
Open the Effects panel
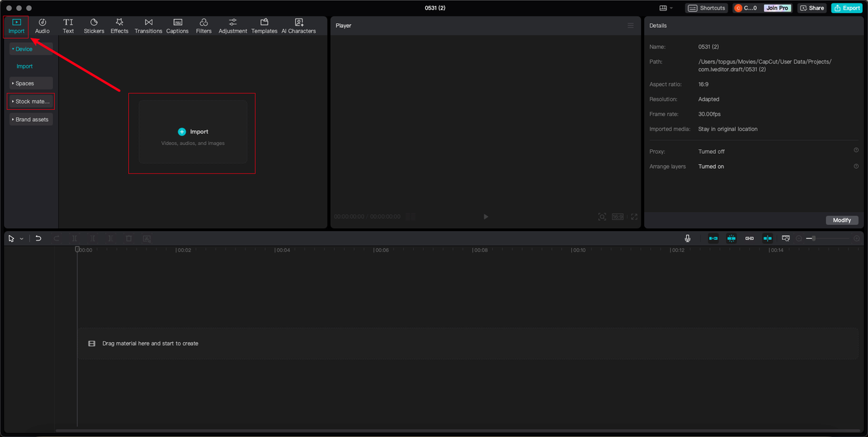pos(119,26)
